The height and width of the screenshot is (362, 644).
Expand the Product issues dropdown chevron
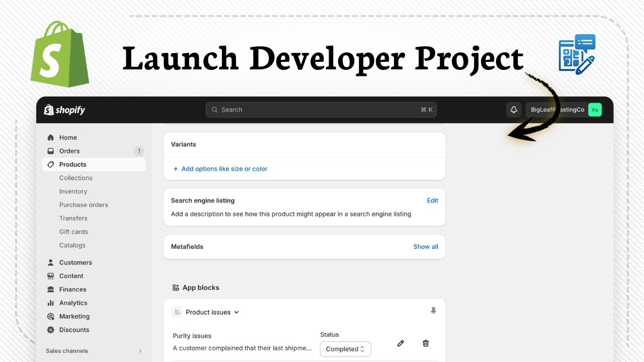[x=236, y=312]
